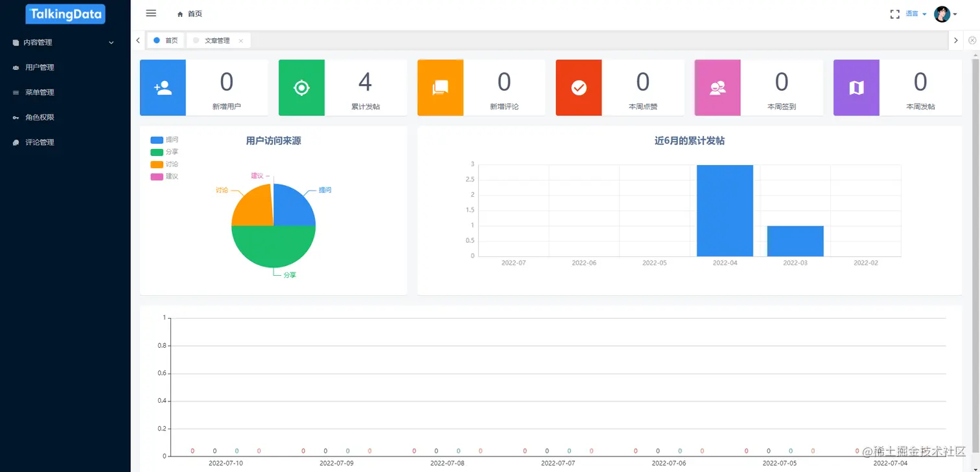Click the TalkingData logo

(x=65, y=14)
